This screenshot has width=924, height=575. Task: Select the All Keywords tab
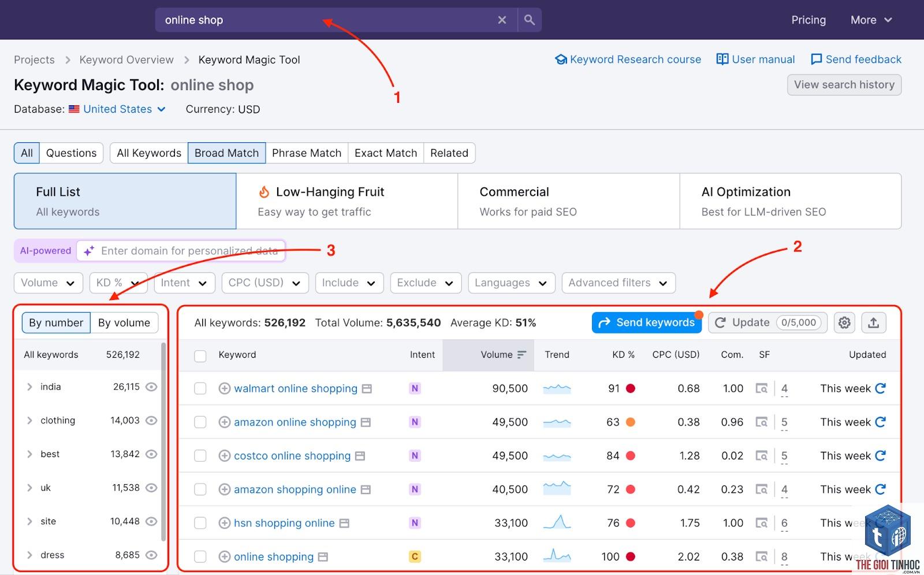(149, 153)
